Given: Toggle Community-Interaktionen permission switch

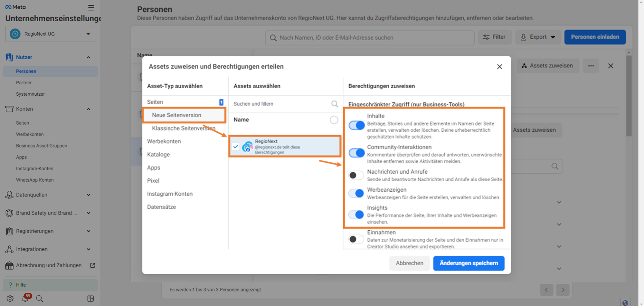Looking at the screenshot, I should pos(356,153).
